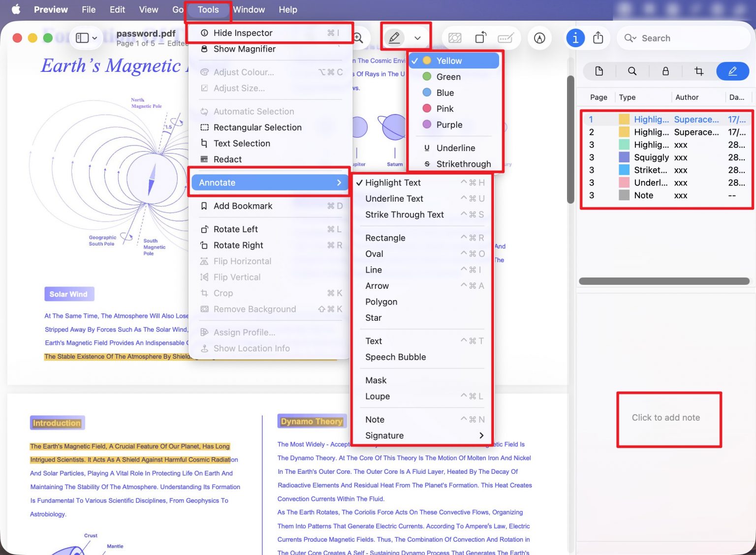Pick the Pink highlight color

coord(454,109)
